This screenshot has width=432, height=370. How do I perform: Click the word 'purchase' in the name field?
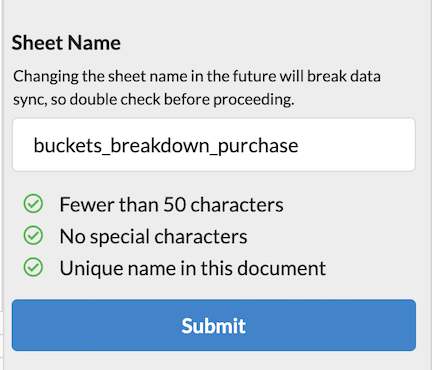258,146
